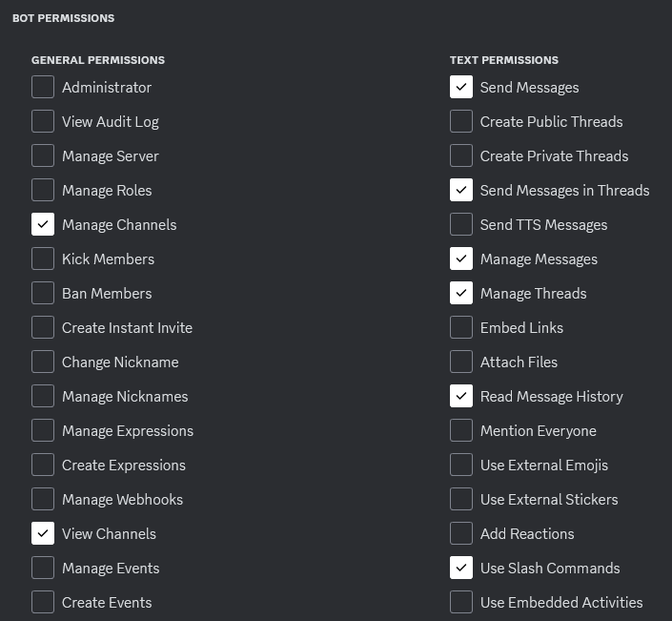Uncheck Send Messages permission
This screenshot has height=621, width=672.
tap(461, 87)
